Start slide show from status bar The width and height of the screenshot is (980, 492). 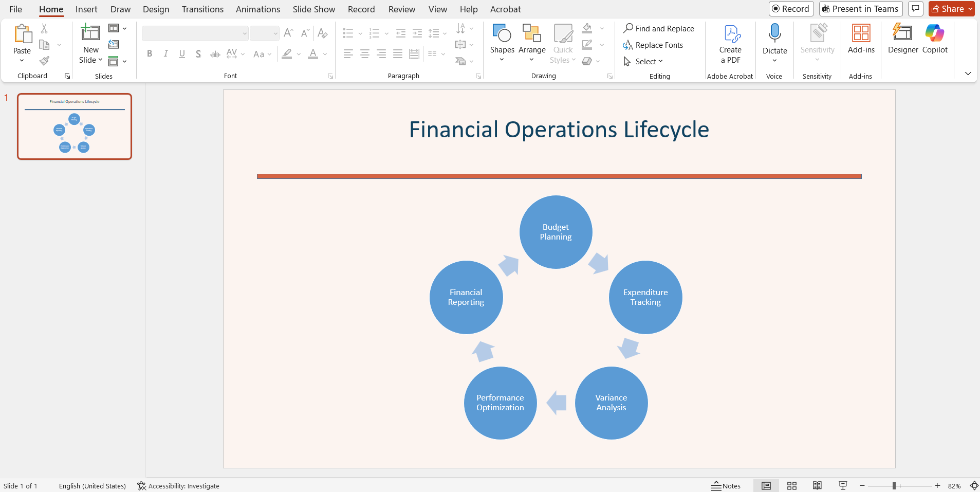(x=843, y=486)
